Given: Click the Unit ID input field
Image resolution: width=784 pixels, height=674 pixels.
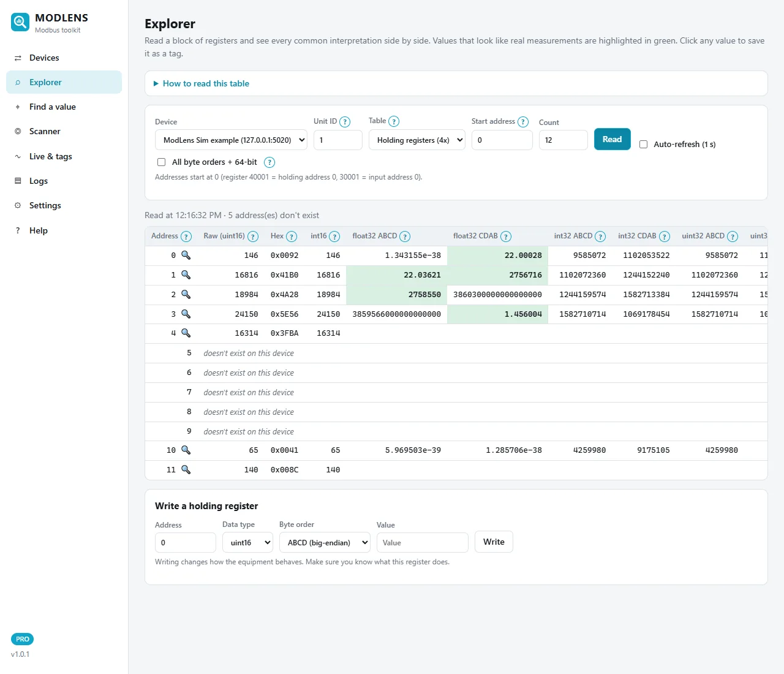Looking at the screenshot, I should point(338,140).
